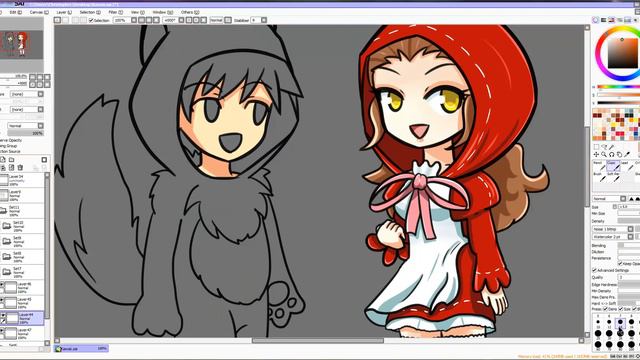Screen dimensions: 640x360
Task: Select the rectangular selection tool
Action: 596,147
